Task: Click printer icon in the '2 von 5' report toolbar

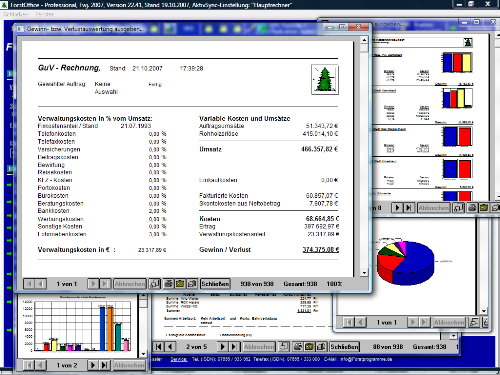Action: (298, 347)
